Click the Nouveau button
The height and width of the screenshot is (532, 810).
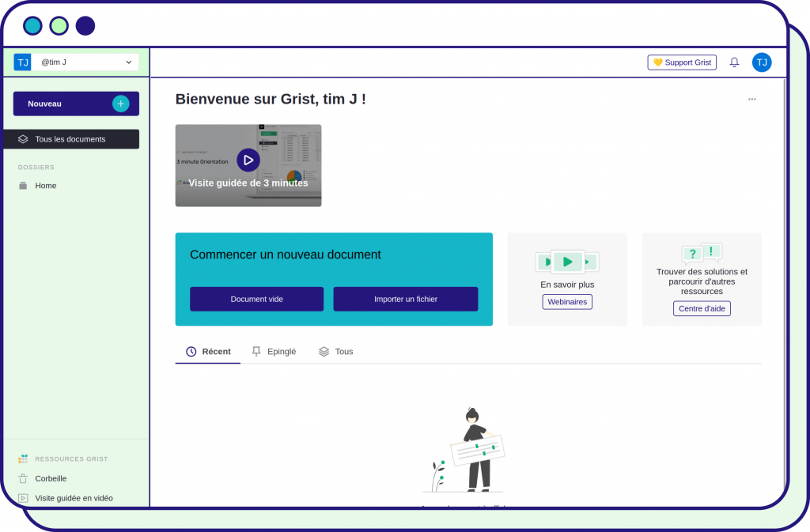(x=76, y=104)
